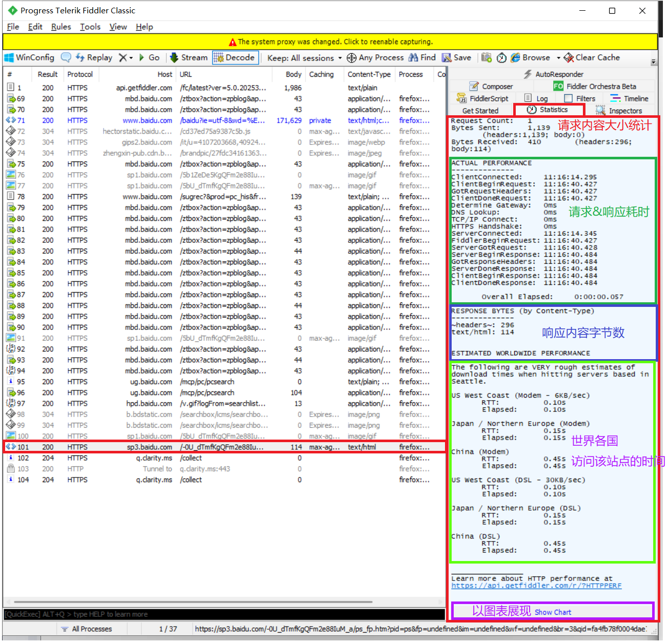Sort sessions by URL column
The width and height of the screenshot is (667, 644).
pos(223,74)
